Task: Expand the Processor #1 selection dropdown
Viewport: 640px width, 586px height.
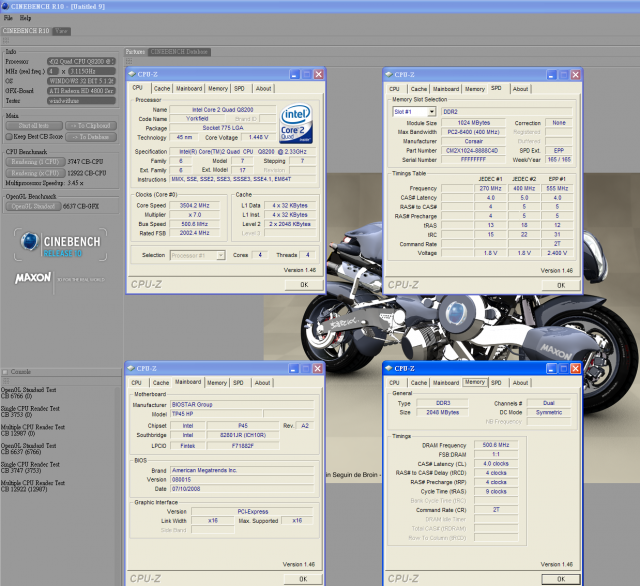Action: (x=220, y=255)
